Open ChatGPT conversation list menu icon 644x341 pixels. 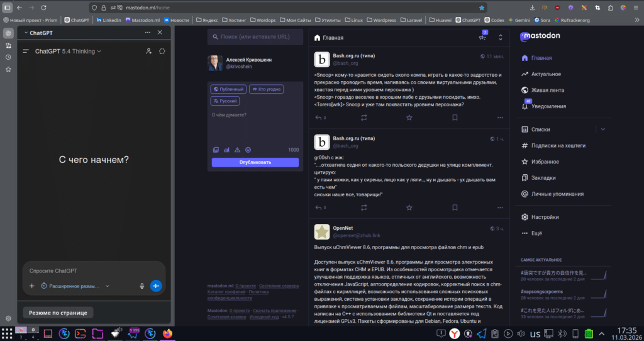point(26,52)
